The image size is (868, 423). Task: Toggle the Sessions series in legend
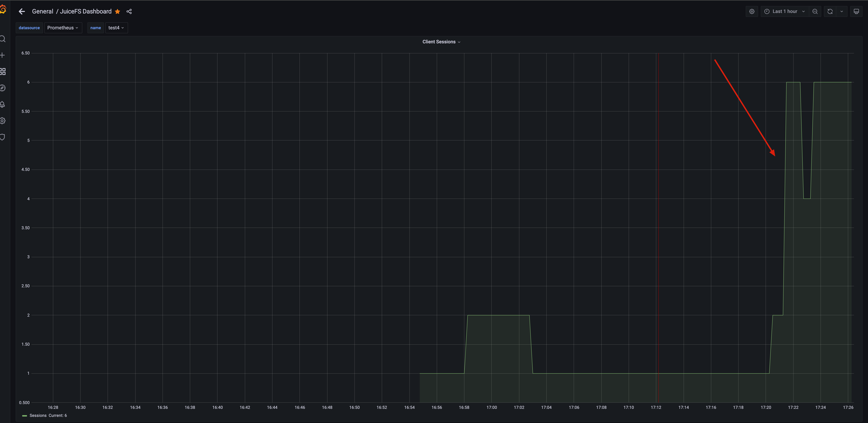click(38, 416)
